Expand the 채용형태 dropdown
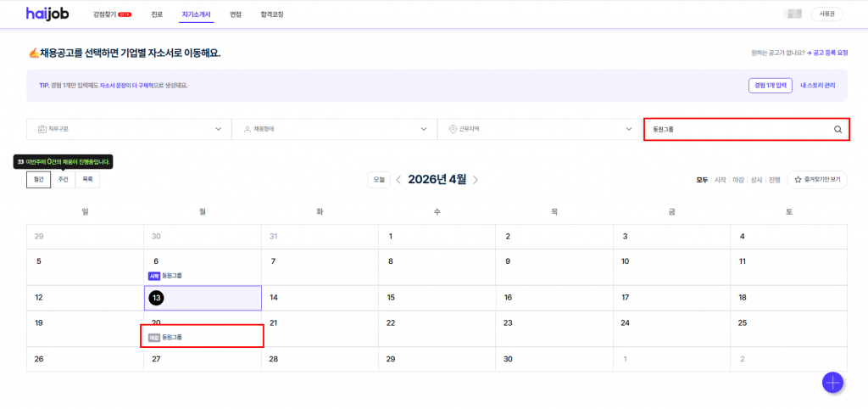868x409 pixels. click(334, 129)
